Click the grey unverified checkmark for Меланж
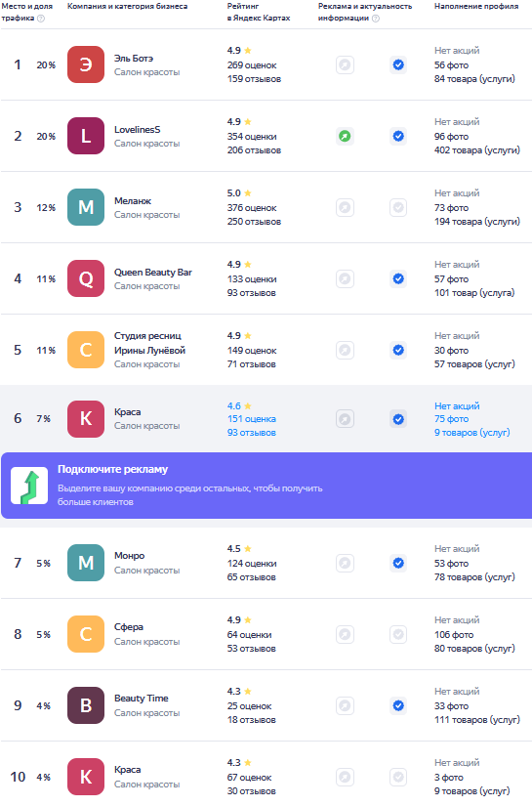Screen dimensions: 532x806 pyautogui.click(x=398, y=208)
